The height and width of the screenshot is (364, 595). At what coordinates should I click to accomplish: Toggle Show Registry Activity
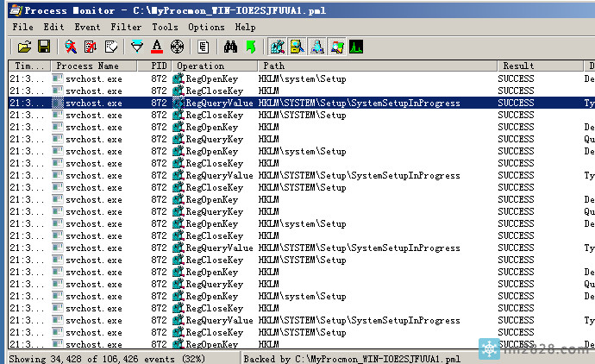277,47
